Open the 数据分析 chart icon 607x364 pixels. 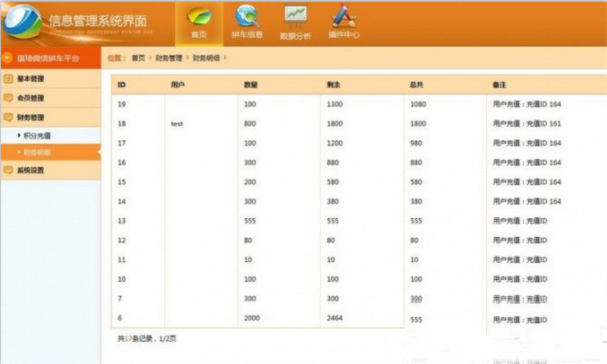click(295, 22)
